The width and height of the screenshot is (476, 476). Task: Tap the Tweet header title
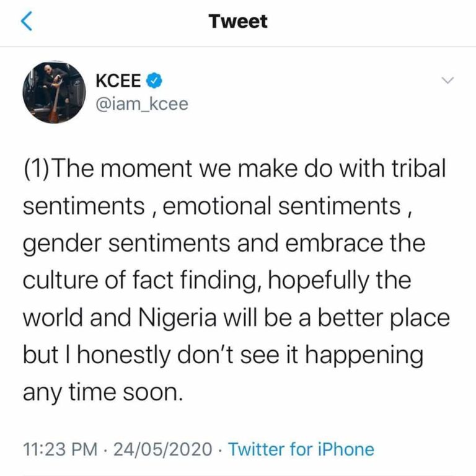click(238, 21)
